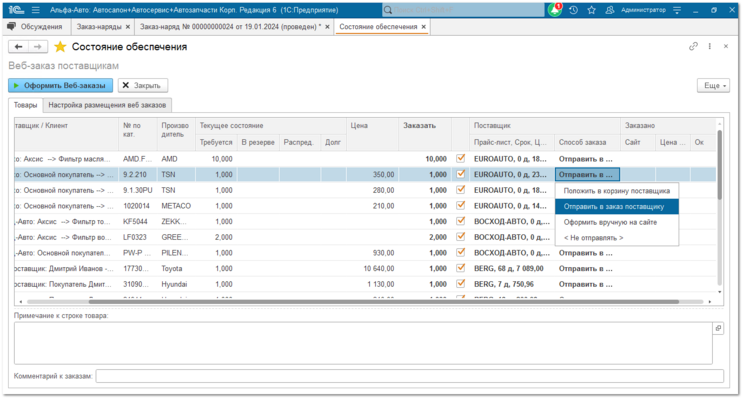The image size is (743, 399).
Task: Close the Заказ-наряды tab
Action: click(127, 27)
